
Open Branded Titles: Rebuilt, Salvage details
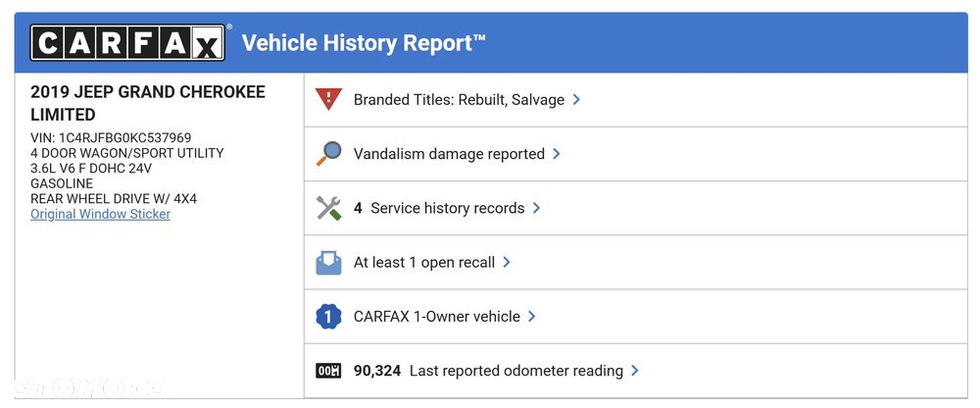click(459, 99)
